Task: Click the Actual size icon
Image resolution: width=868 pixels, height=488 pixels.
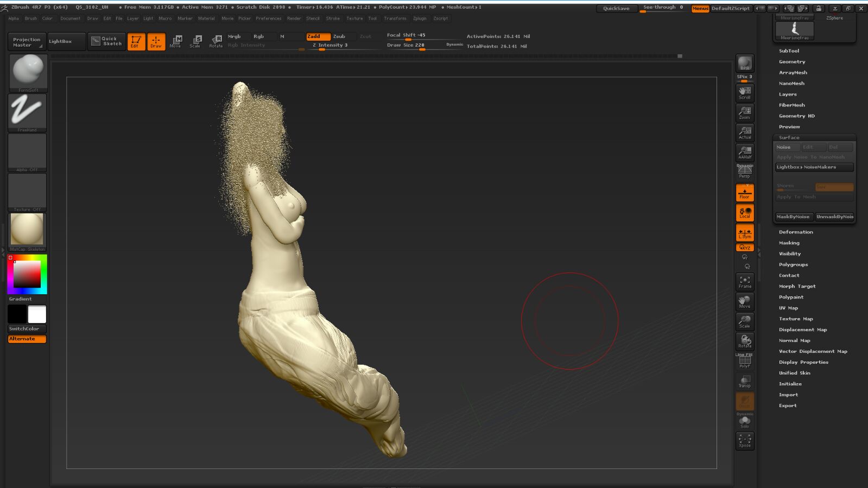Action: (745, 132)
